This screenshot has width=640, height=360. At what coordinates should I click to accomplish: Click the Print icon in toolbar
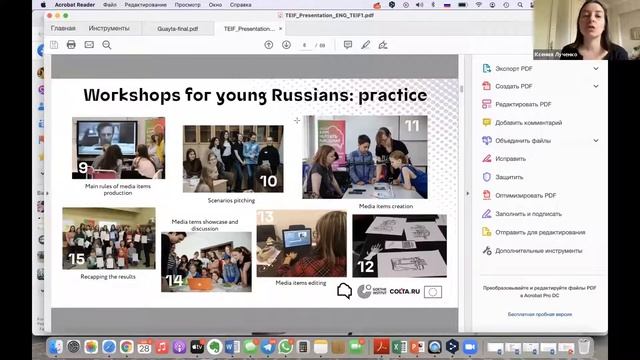(x=71, y=45)
